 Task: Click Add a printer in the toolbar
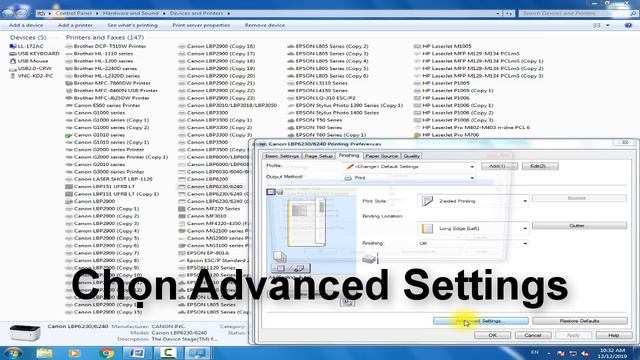75,25
